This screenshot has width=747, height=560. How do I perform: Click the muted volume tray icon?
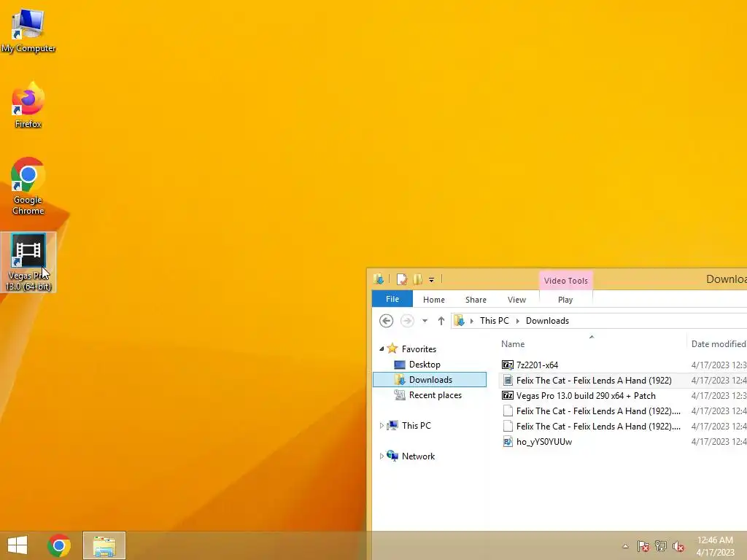[x=678, y=546]
